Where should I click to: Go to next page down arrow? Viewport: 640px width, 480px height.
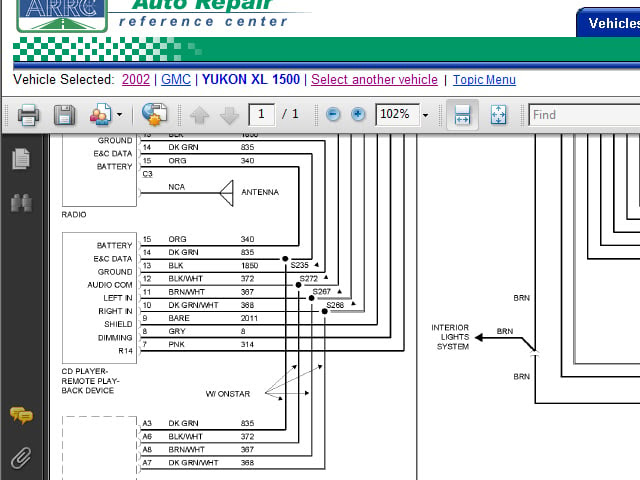point(229,115)
